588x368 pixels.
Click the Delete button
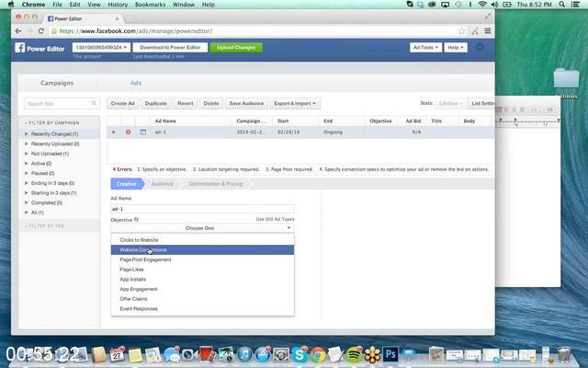click(x=211, y=103)
